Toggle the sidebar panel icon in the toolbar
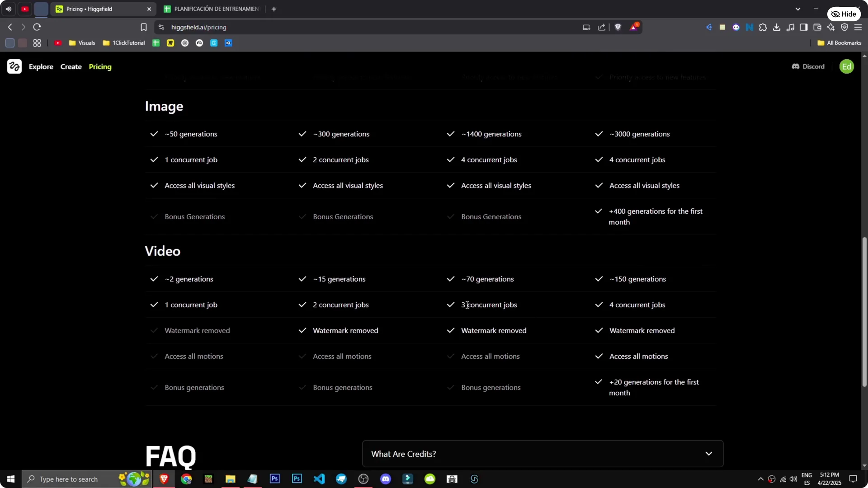The height and width of the screenshot is (488, 868). point(804,27)
